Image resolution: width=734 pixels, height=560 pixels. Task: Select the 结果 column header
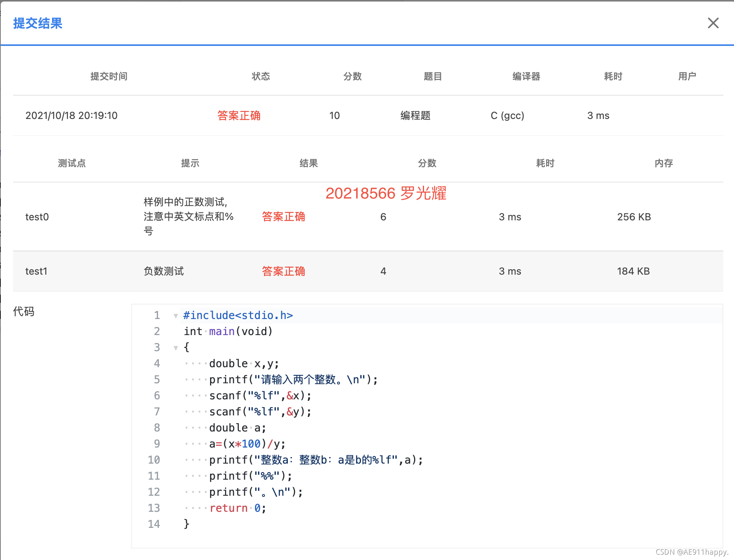[308, 163]
